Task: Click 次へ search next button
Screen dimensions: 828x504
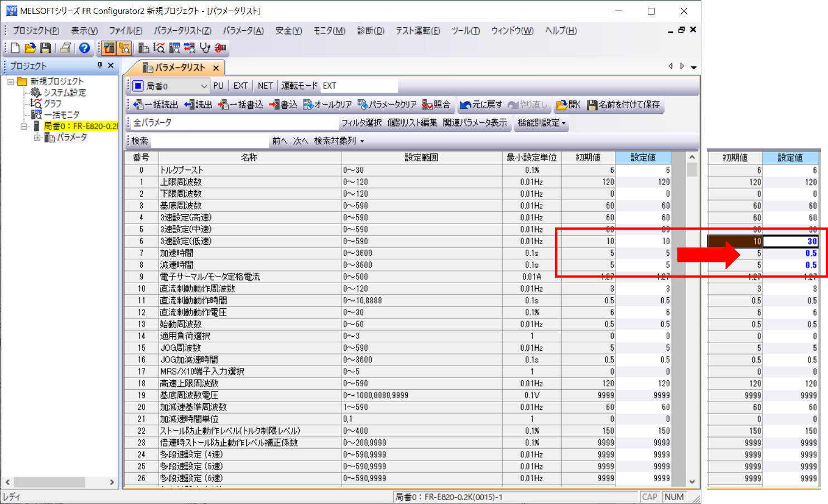Action: (300, 140)
